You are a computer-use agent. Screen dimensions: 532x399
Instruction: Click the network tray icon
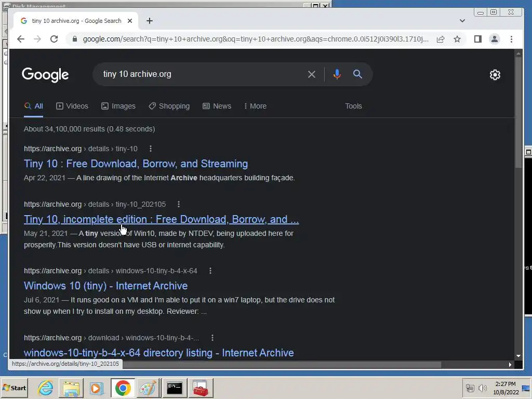(470, 388)
